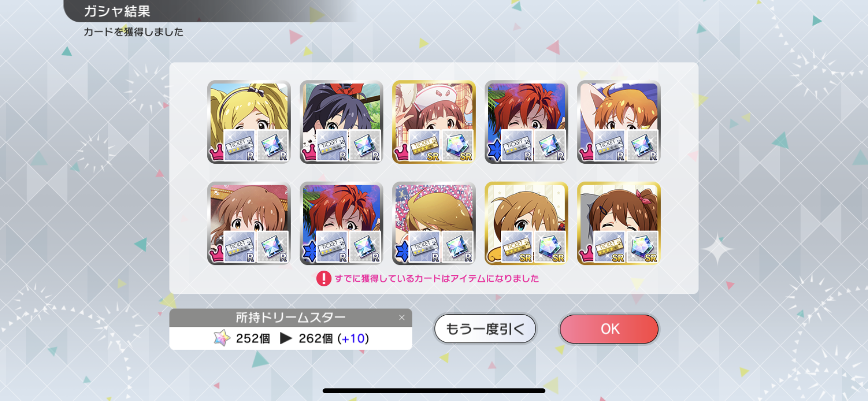
Task: Tap the ガシャ結果 title header
Action: pyautogui.click(x=117, y=11)
